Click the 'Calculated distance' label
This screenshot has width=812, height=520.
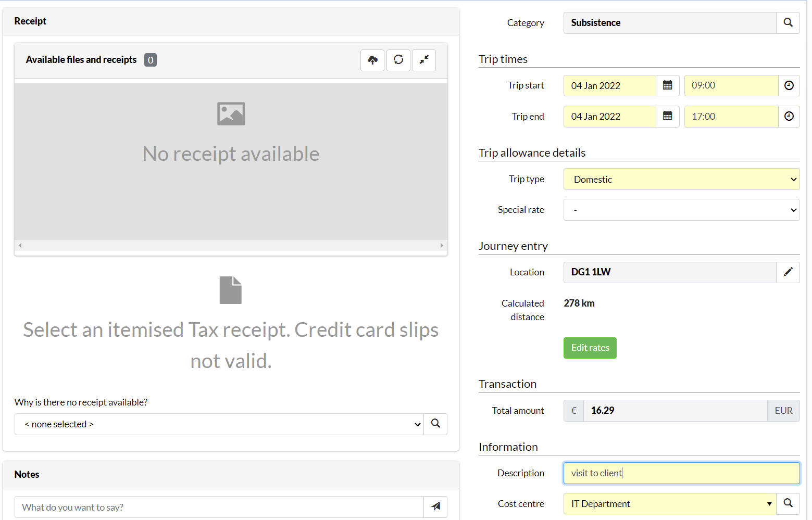click(523, 310)
